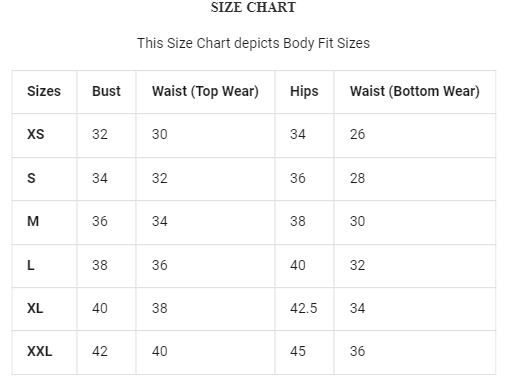Click the Hips column header

pos(304,91)
